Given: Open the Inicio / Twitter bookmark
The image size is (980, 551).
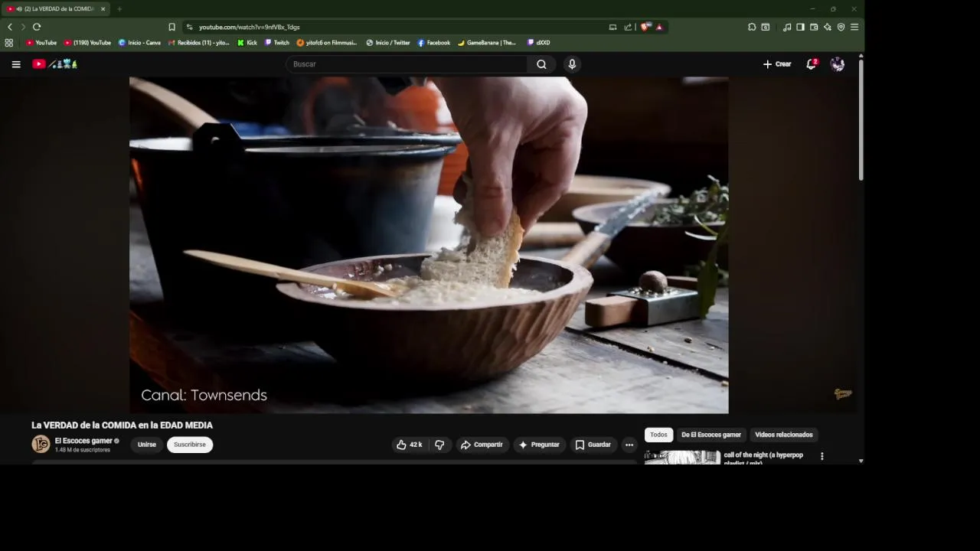Looking at the screenshot, I should 388,43.
